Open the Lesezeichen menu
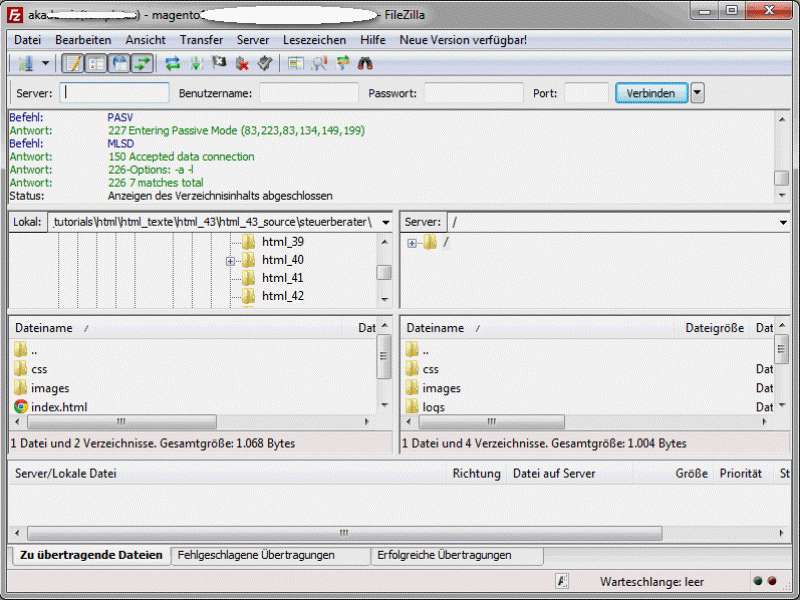 click(x=314, y=40)
